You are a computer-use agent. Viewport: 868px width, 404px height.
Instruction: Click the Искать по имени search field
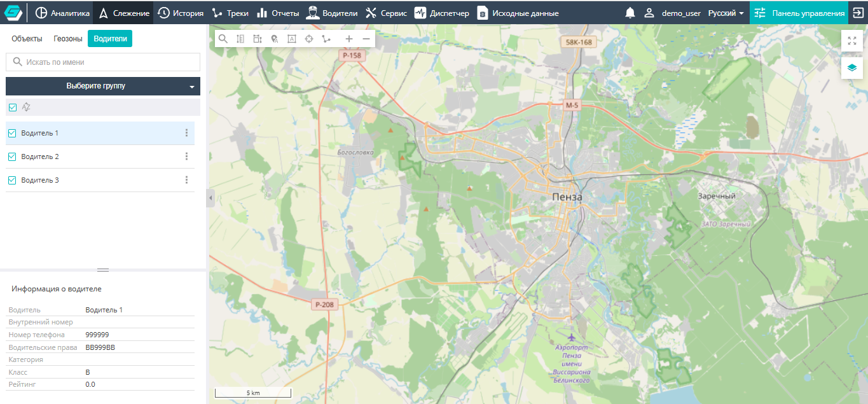(x=103, y=62)
